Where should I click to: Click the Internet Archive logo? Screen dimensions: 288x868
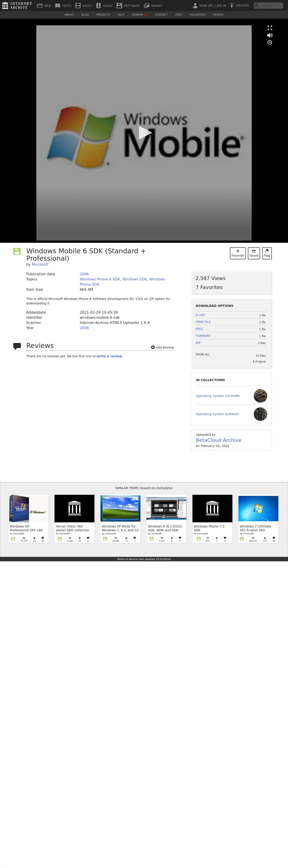click(x=17, y=5)
